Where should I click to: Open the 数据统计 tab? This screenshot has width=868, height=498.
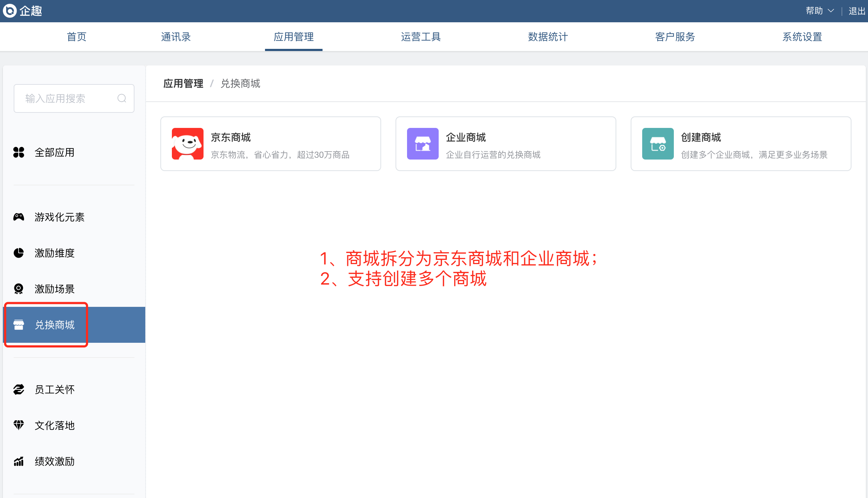[548, 37]
